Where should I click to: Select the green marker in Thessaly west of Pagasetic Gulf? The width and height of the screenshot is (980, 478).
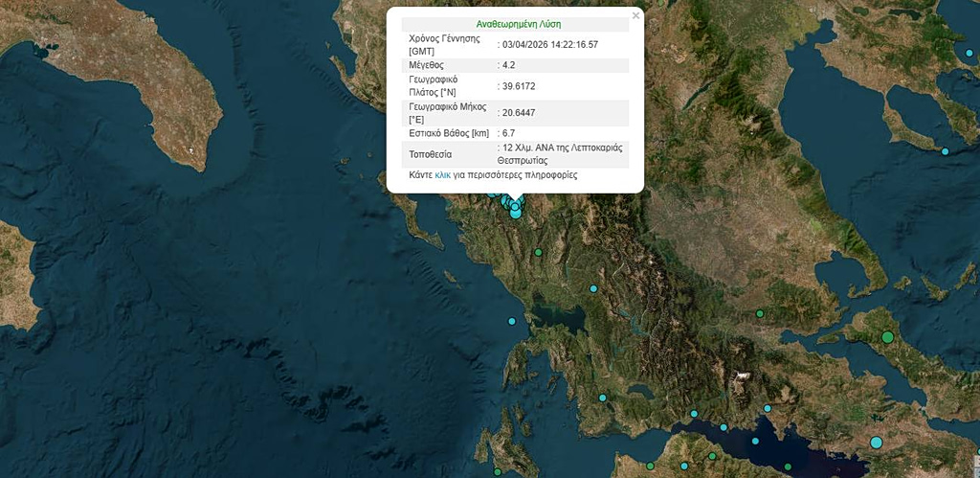(760, 313)
